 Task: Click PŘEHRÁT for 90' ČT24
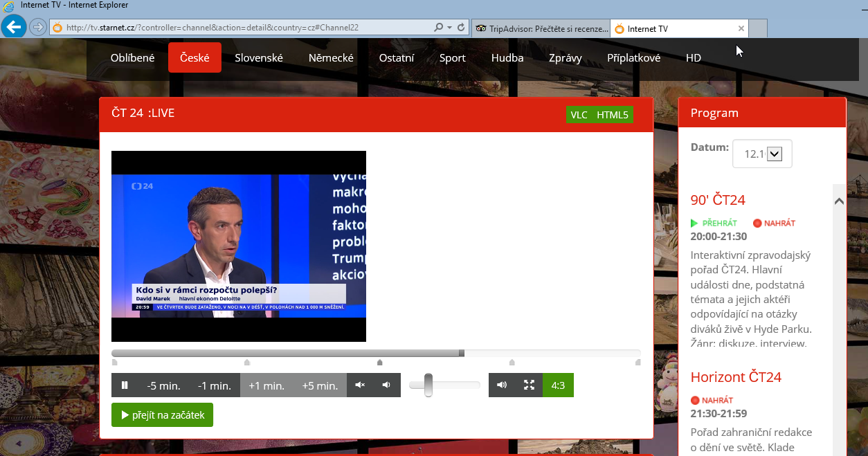720,224
